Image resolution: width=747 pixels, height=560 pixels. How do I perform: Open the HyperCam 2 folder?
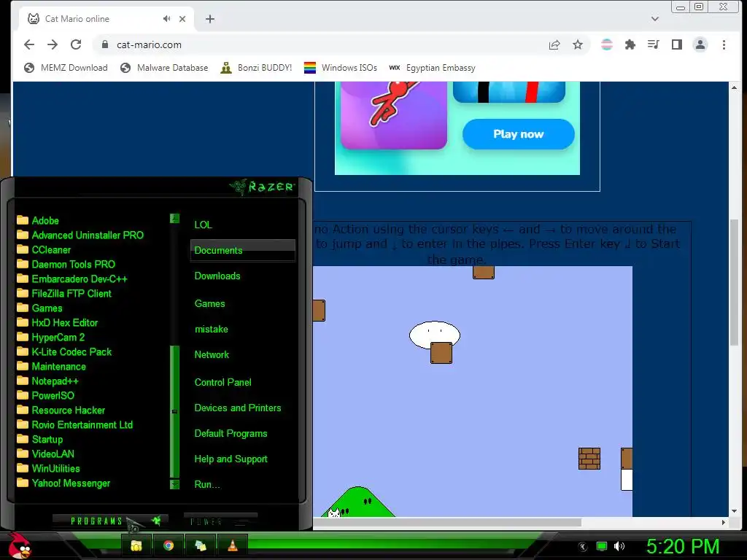pyautogui.click(x=50, y=338)
